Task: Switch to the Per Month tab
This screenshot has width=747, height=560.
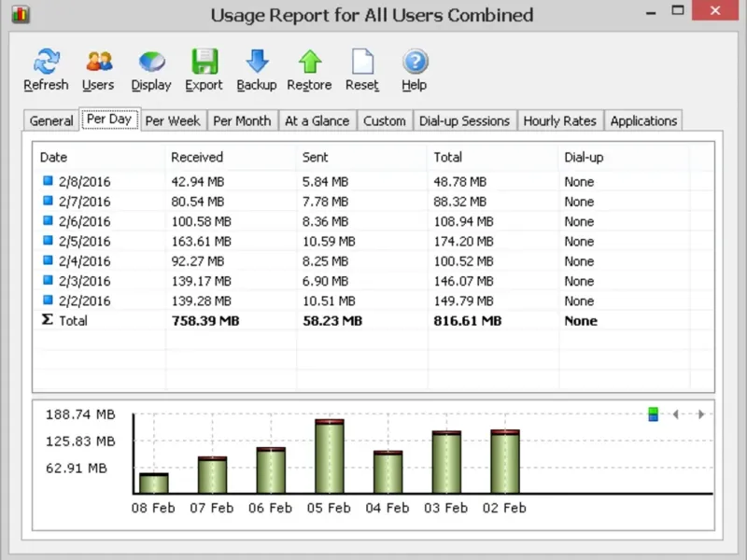Action: point(242,121)
